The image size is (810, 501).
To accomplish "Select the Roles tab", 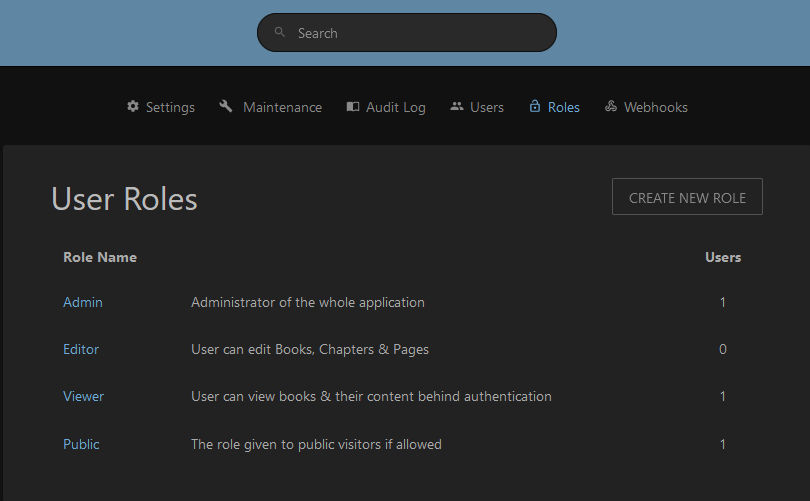I will pos(554,107).
